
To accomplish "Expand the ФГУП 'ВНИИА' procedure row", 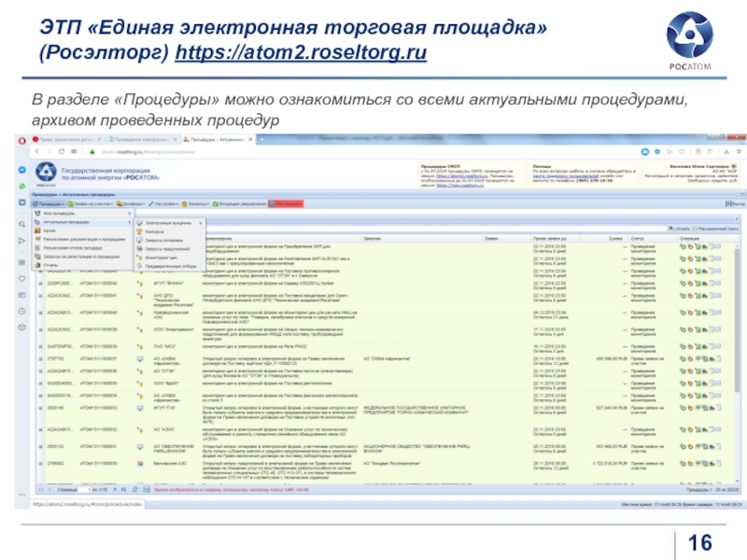I will click(x=40, y=284).
